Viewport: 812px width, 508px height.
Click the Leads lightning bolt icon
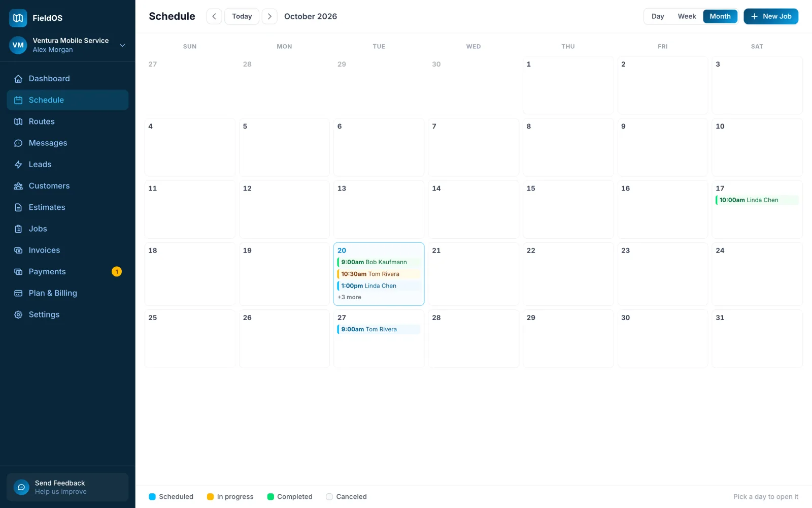point(18,165)
